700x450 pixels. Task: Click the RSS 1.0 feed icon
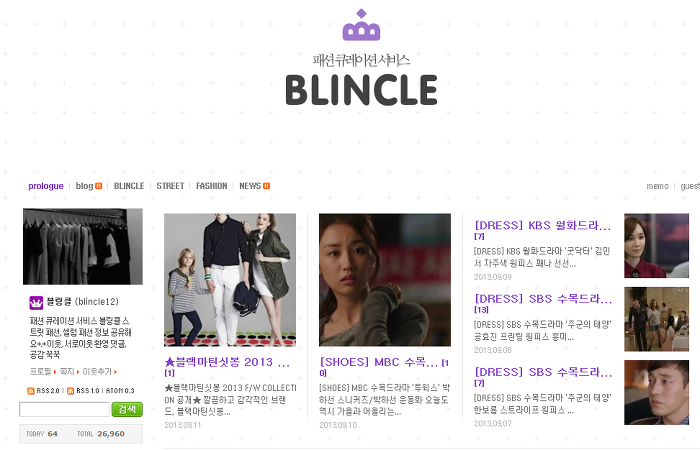(x=71, y=391)
